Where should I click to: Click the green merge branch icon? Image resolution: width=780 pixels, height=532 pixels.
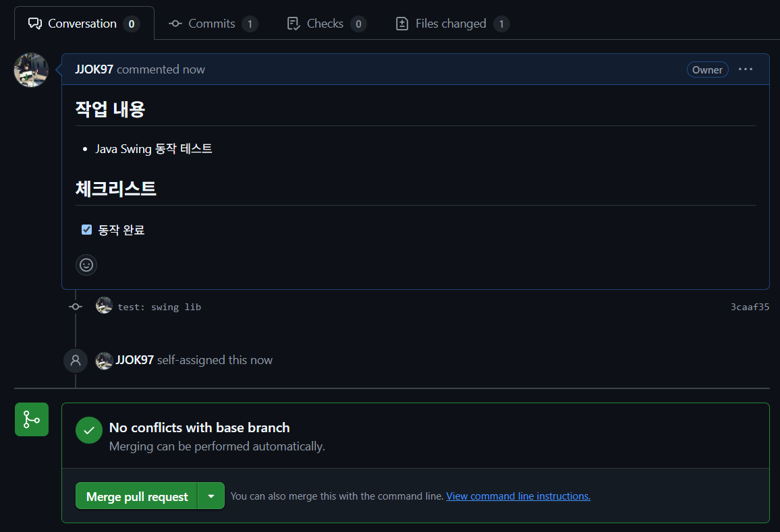point(32,419)
